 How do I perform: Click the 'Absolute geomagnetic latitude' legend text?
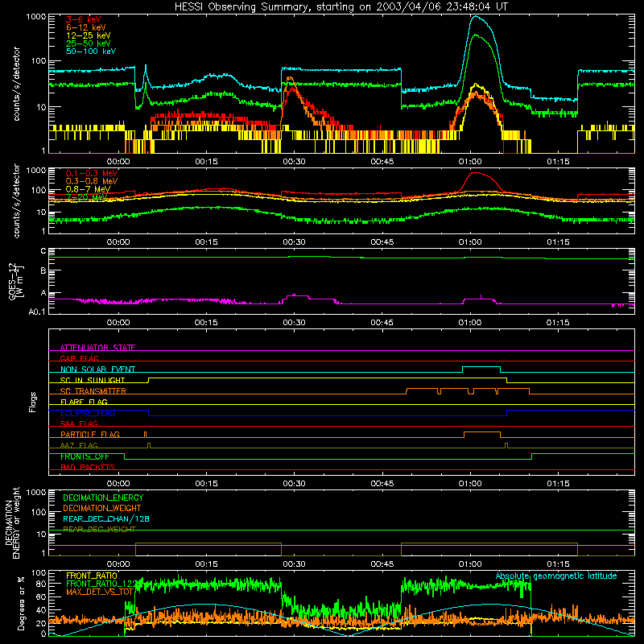tap(556, 576)
